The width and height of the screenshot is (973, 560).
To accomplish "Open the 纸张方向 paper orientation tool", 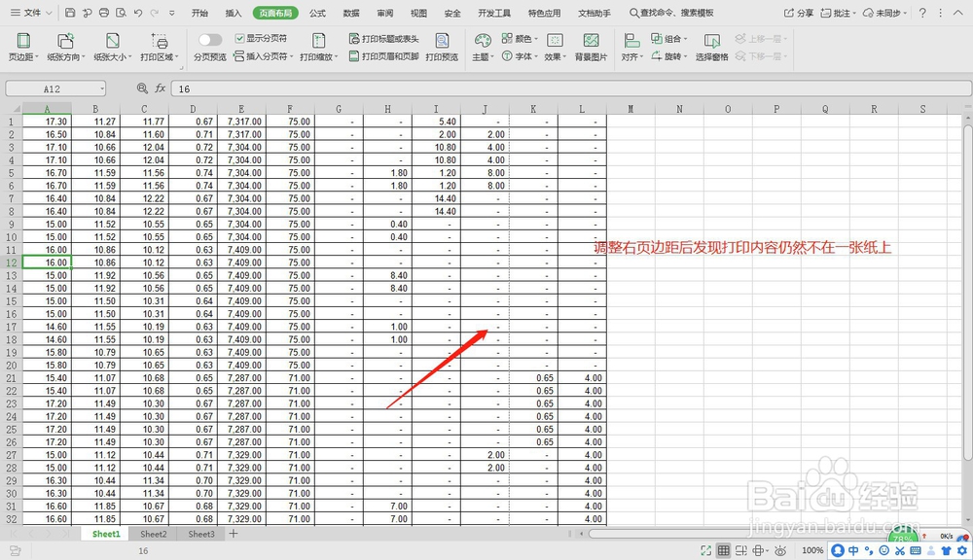I will [65, 48].
